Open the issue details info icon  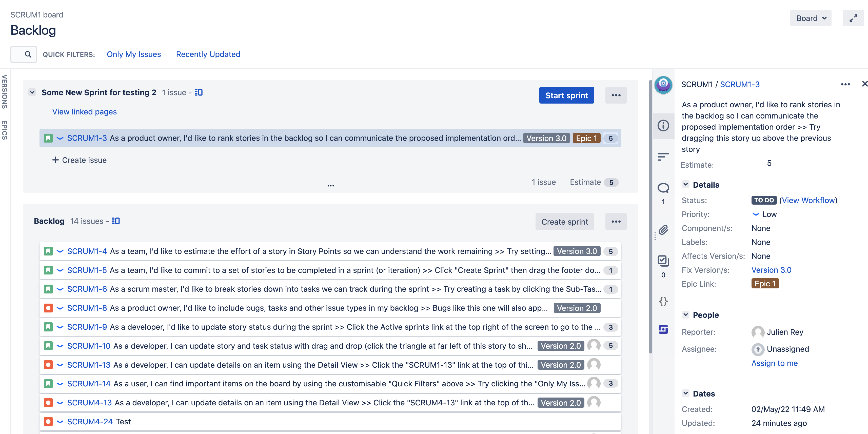click(x=663, y=126)
